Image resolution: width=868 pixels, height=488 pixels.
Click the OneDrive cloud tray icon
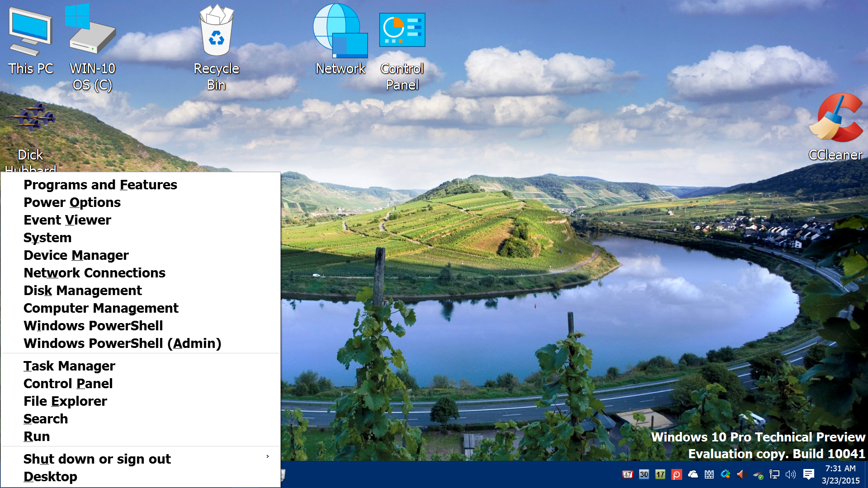click(693, 474)
